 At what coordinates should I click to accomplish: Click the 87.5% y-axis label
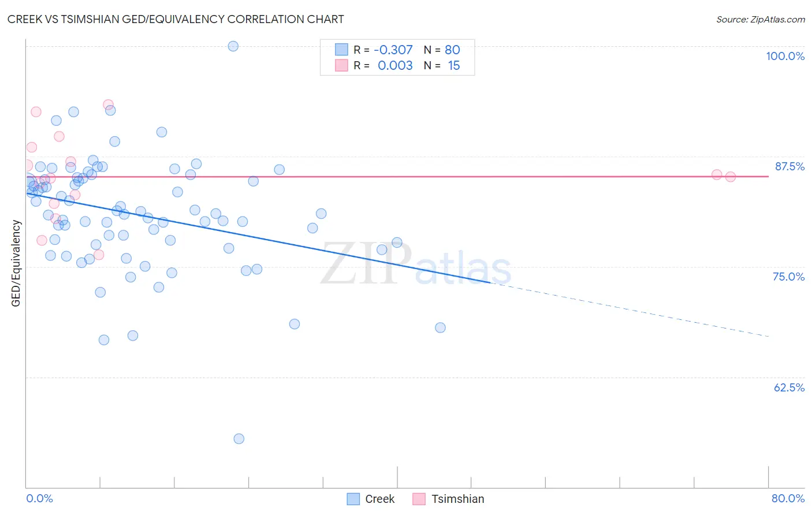pyautogui.click(x=789, y=166)
